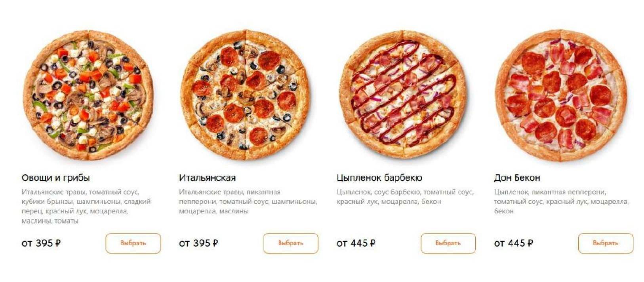
Task: Click the Цыпленок барбекю ingredients description
Action: (x=405, y=197)
